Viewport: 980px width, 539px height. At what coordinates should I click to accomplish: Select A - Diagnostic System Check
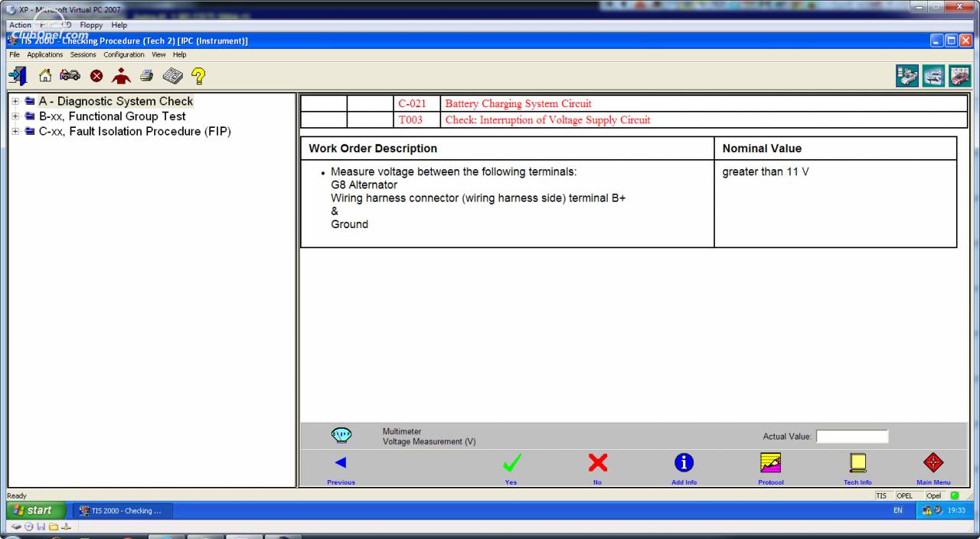coord(116,101)
